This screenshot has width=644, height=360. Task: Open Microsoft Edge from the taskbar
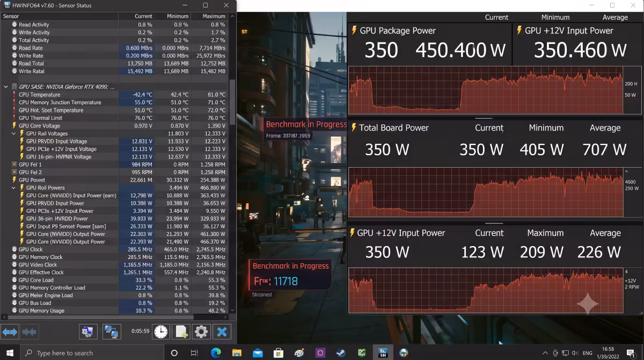point(216,353)
